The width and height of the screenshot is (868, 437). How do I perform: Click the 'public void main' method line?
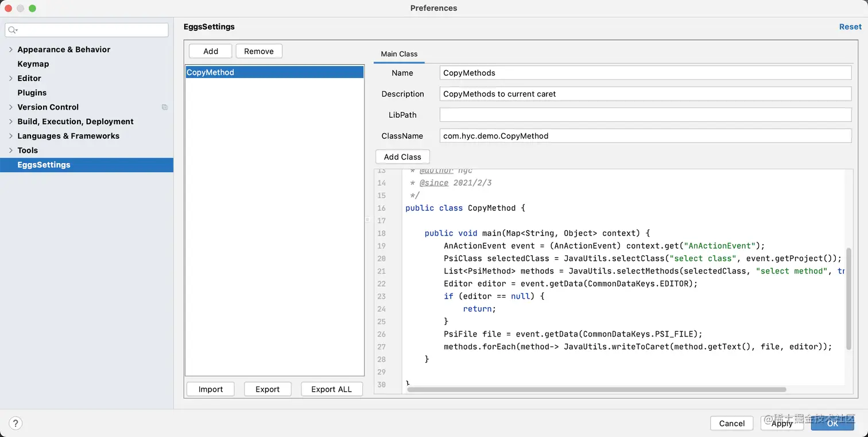point(537,233)
